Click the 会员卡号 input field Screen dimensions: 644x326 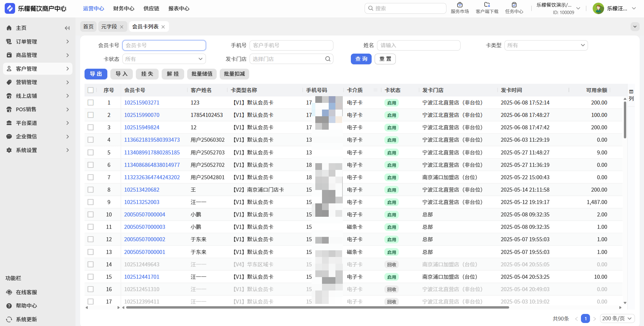pyautogui.click(x=164, y=45)
